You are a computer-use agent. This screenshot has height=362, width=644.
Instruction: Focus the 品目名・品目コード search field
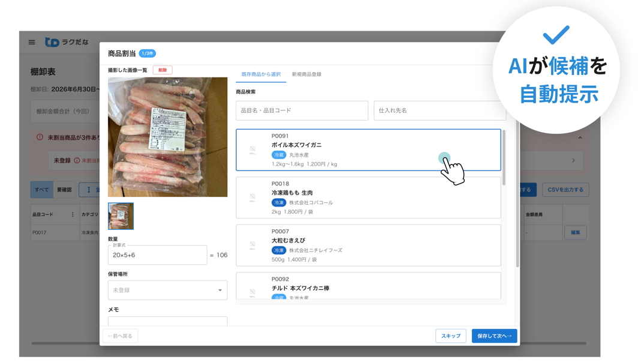pyautogui.click(x=302, y=110)
